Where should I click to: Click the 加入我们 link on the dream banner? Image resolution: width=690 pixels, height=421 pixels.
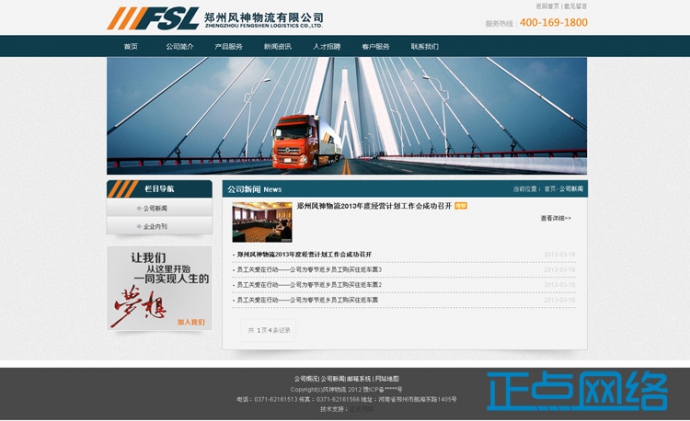coord(191,322)
